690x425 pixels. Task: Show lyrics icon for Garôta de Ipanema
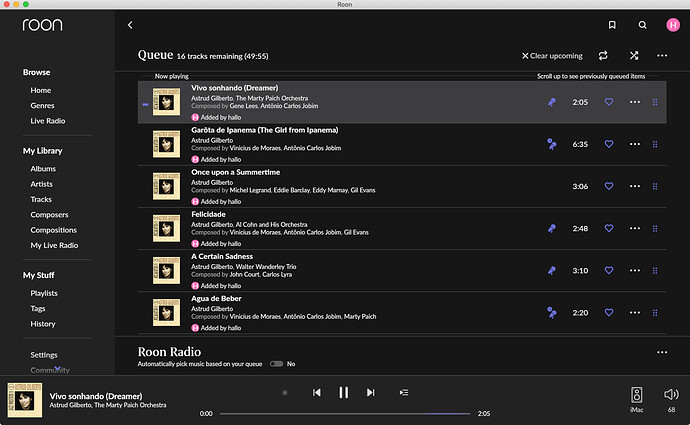point(551,144)
